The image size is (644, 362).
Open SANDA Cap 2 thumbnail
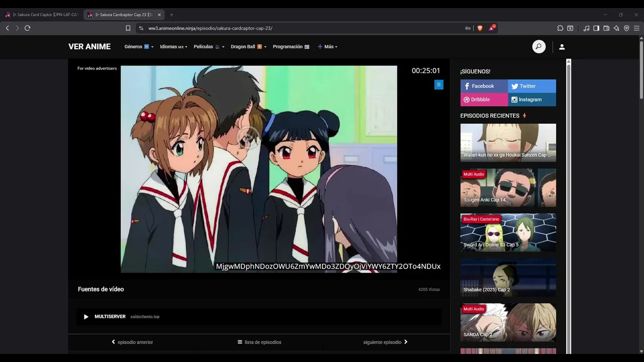click(x=508, y=322)
